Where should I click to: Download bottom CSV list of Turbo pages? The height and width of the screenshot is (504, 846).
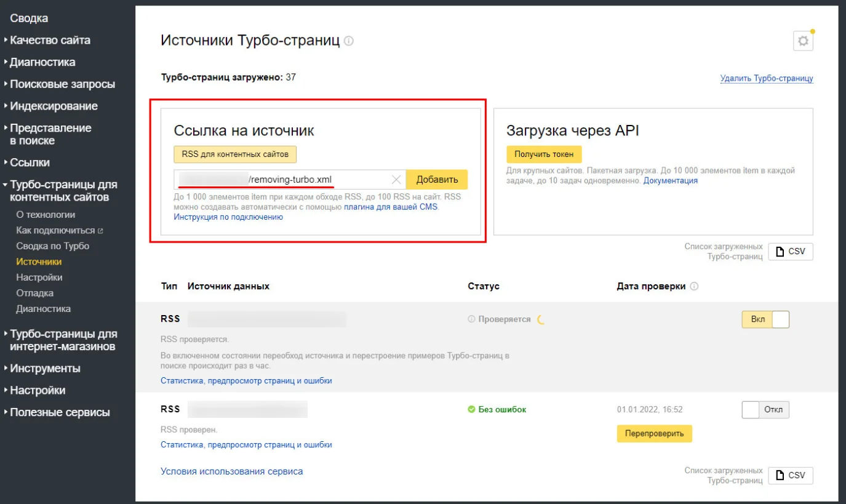tap(790, 475)
